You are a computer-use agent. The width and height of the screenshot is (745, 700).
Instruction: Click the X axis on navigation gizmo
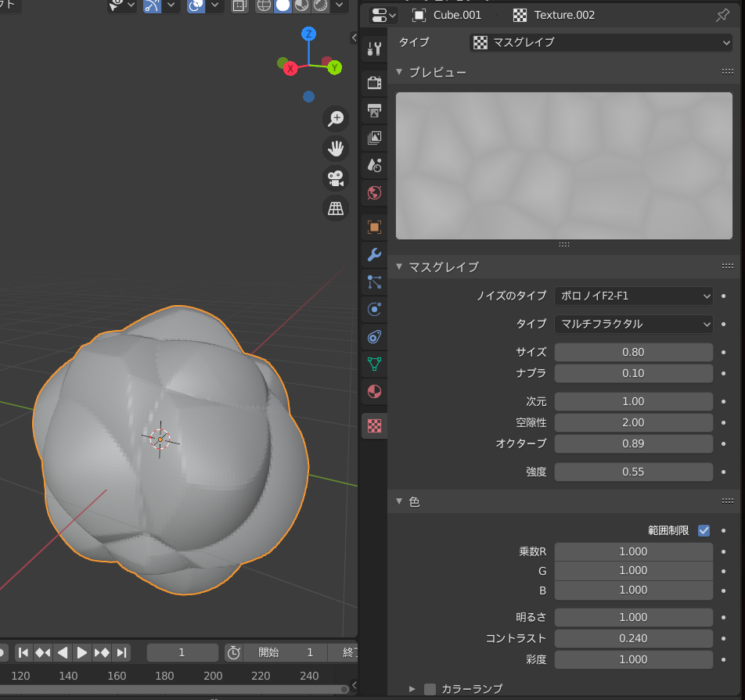pyautogui.click(x=290, y=69)
